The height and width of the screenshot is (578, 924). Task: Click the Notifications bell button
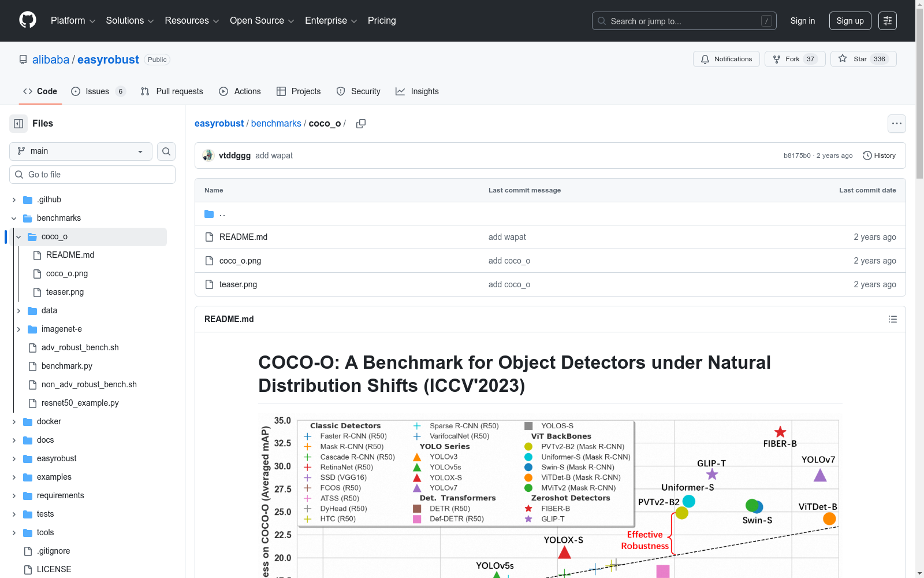(x=726, y=59)
